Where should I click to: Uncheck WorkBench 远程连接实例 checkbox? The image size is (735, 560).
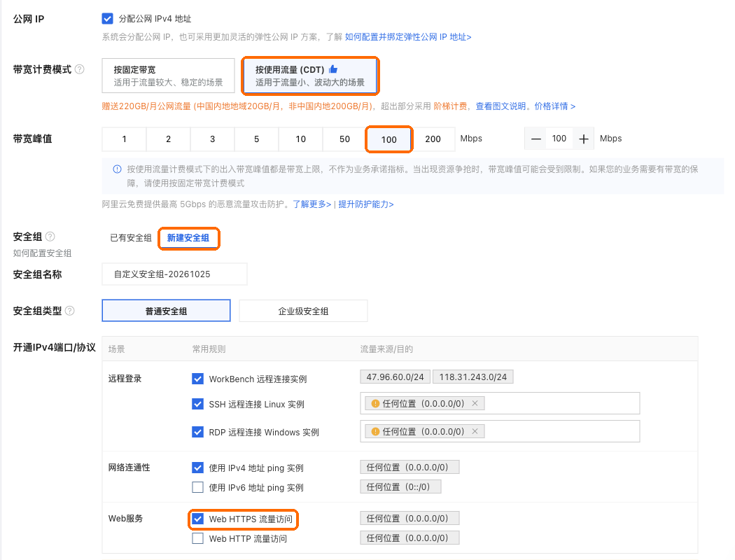tap(198, 379)
